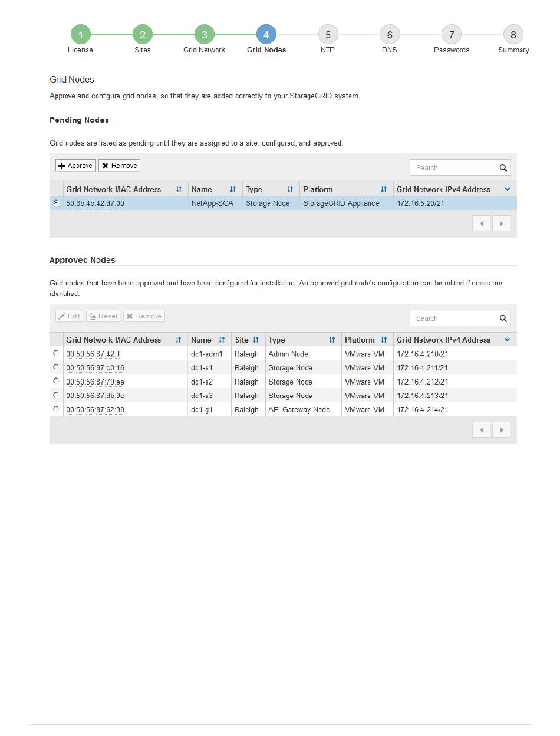Go to step 3 Grid Network circle
560x736 pixels.
click(x=204, y=34)
